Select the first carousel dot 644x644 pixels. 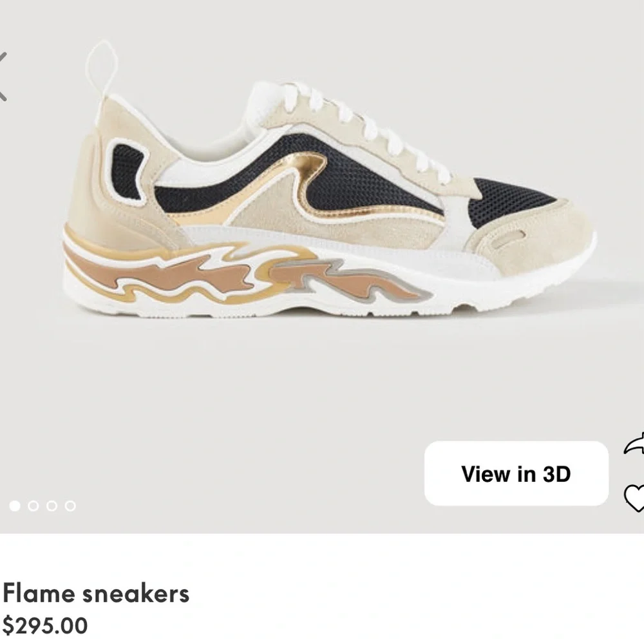click(x=15, y=506)
